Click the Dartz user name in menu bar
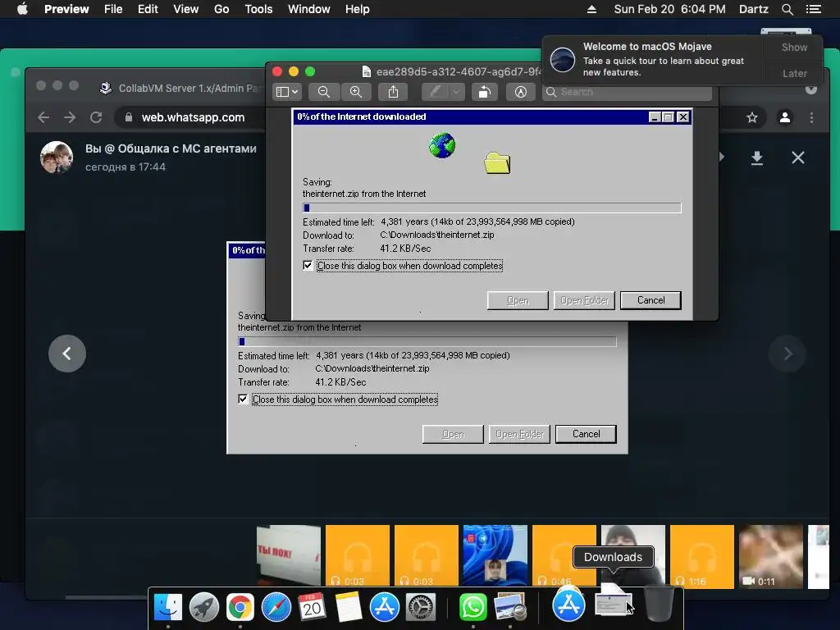 click(753, 9)
